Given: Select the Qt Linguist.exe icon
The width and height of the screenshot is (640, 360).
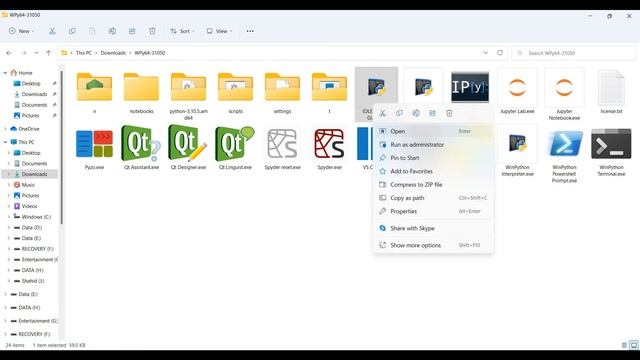Looking at the screenshot, I should tap(235, 143).
